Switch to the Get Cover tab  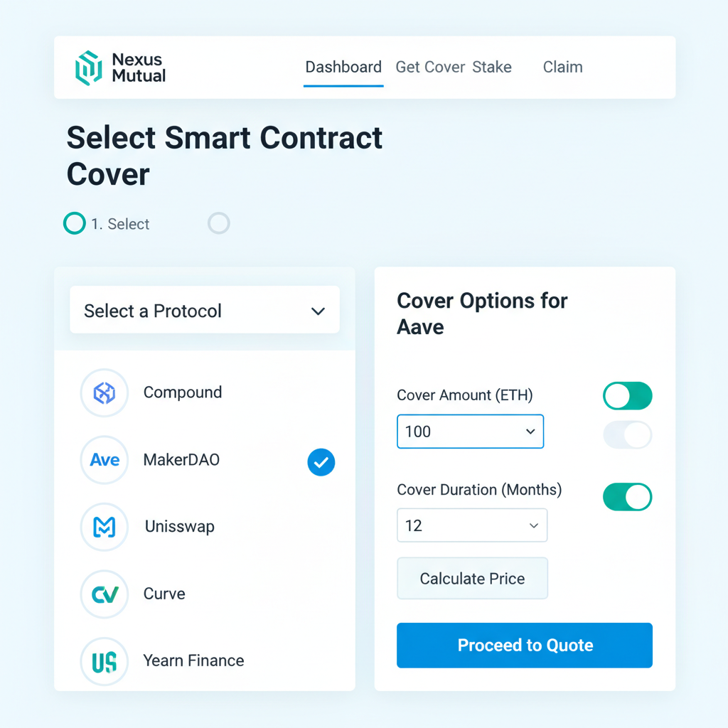click(430, 67)
